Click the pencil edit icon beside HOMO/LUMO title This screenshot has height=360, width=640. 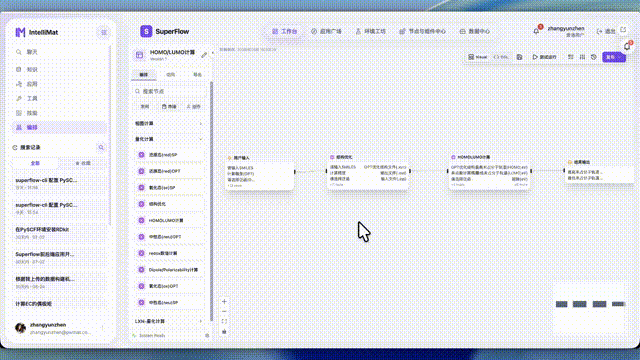204,55
